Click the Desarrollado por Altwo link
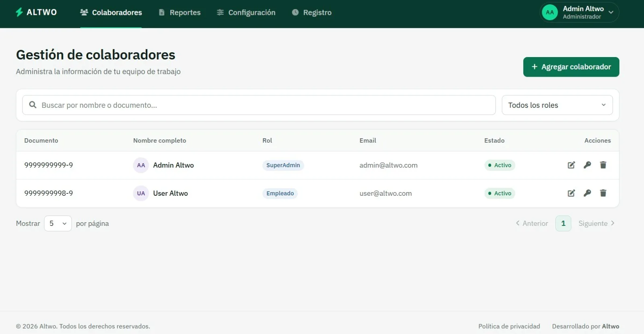644x334 pixels. click(586, 326)
